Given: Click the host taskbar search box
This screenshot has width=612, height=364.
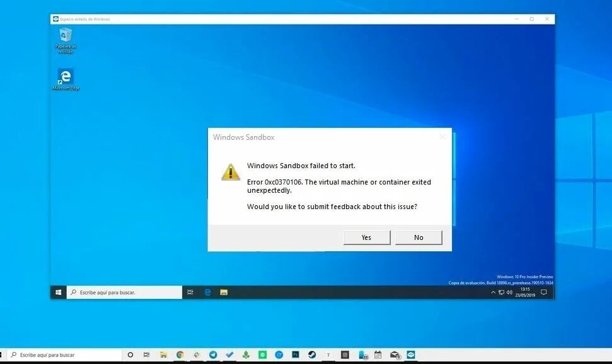Looking at the screenshot, I should (64, 355).
